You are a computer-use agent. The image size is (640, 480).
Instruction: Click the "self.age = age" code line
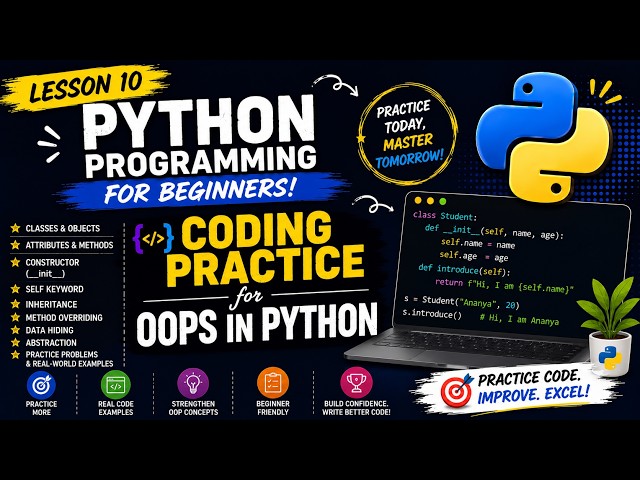tap(474, 256)
